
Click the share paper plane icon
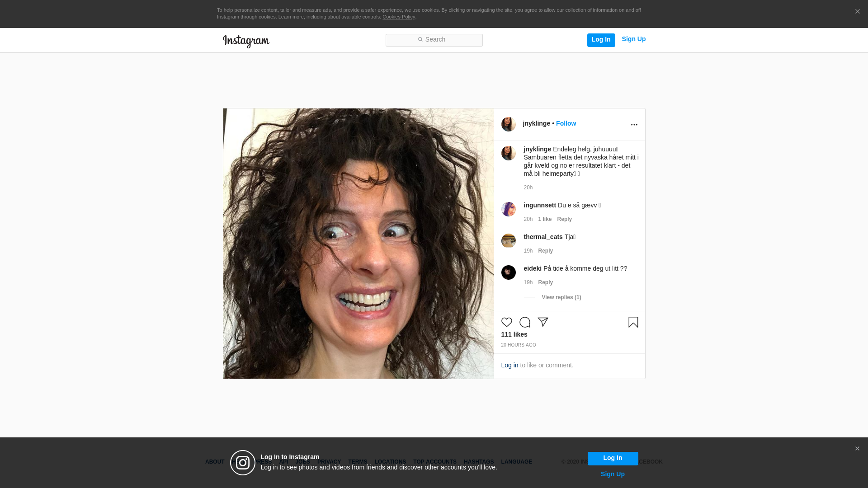click(542, 322)
